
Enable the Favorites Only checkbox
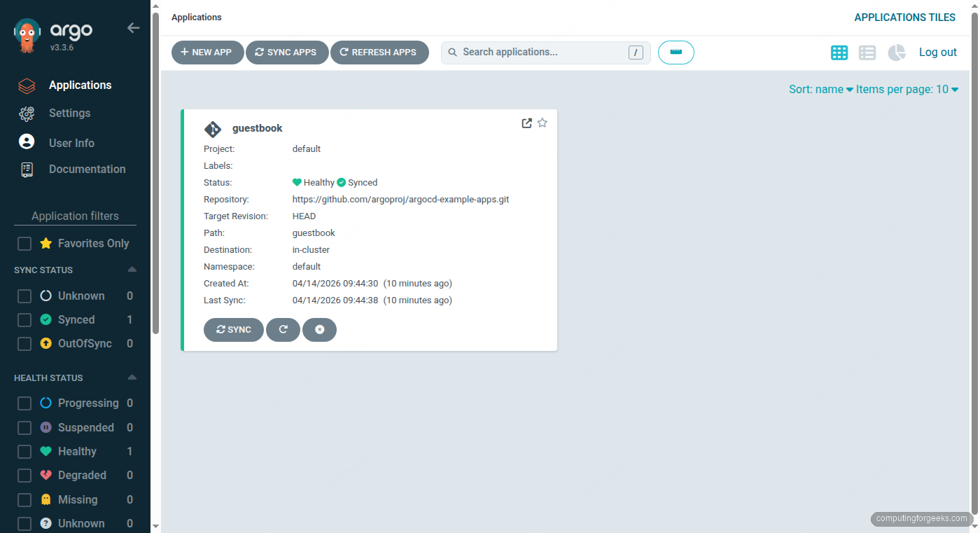tap(24, 244)
